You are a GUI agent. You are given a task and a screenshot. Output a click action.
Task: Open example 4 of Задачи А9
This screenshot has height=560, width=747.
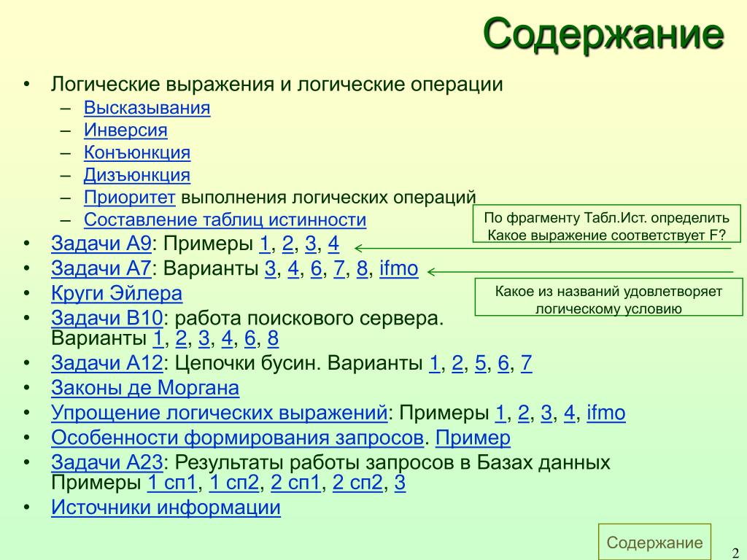333,244
